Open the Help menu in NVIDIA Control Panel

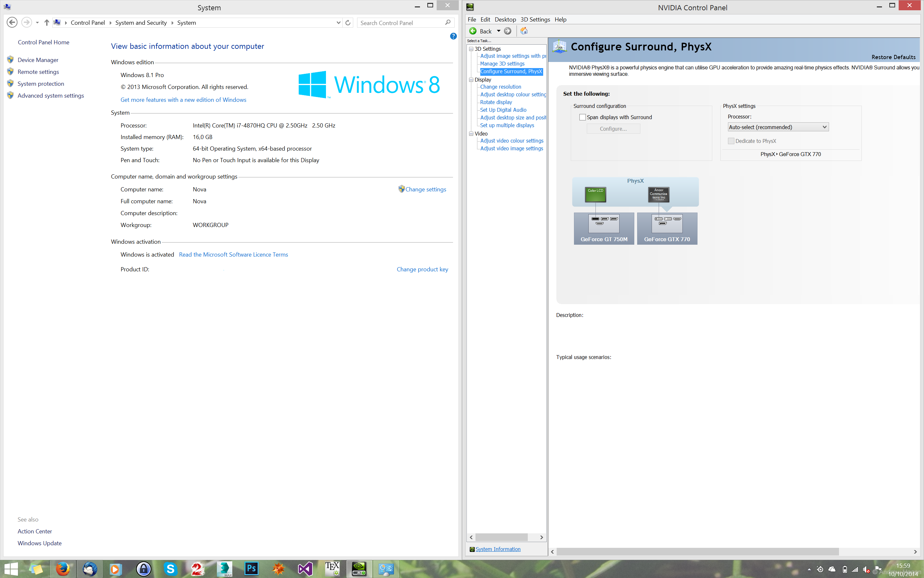coord(560,20)
